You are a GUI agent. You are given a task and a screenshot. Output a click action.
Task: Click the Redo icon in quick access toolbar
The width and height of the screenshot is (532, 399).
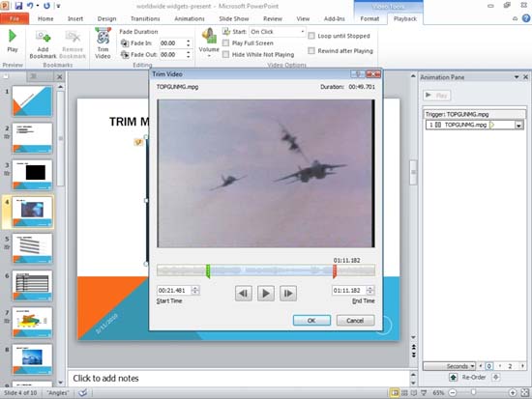(46, 6)
